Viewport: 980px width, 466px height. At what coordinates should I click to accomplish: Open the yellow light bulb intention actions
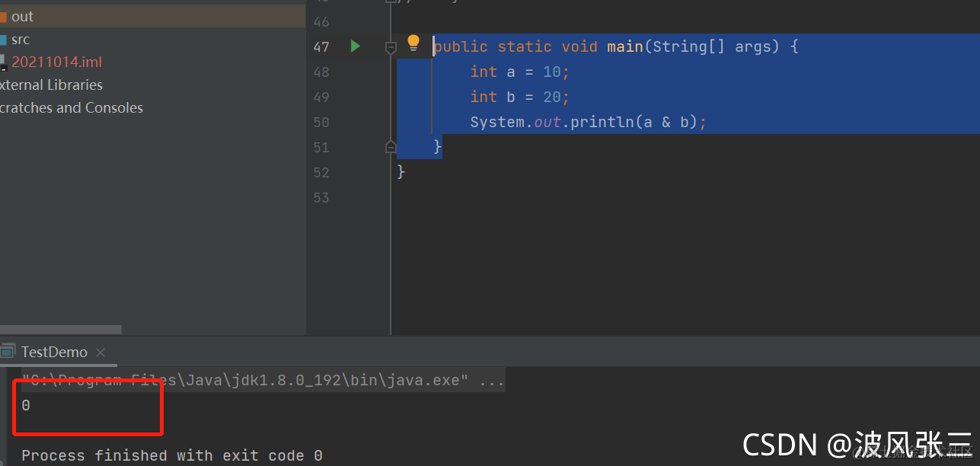(x=413, y=43)
